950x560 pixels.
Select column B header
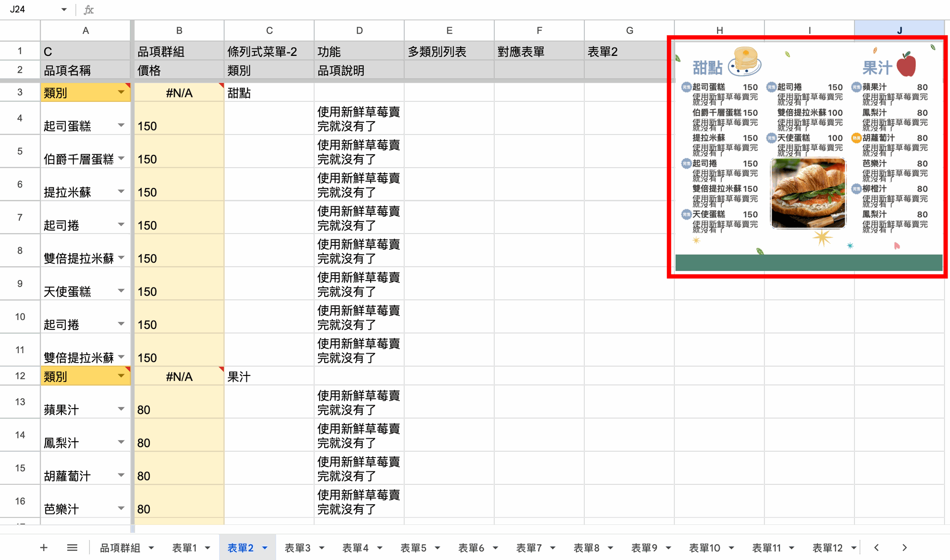(179, 30)
